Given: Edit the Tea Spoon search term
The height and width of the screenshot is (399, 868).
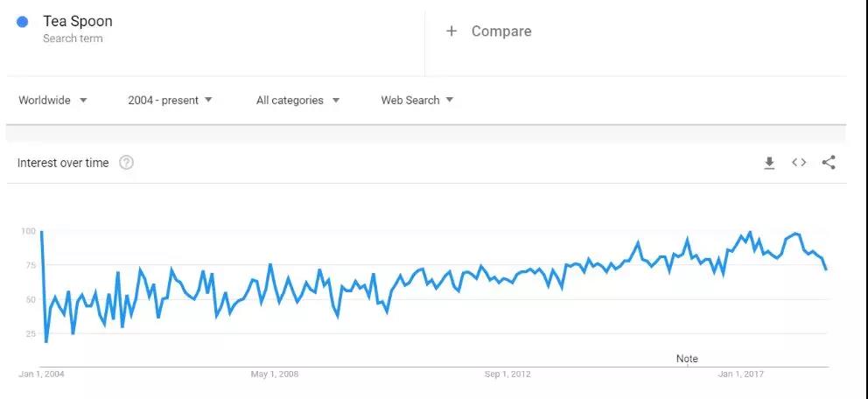Looking at the screenshot, I should (78, 21).
